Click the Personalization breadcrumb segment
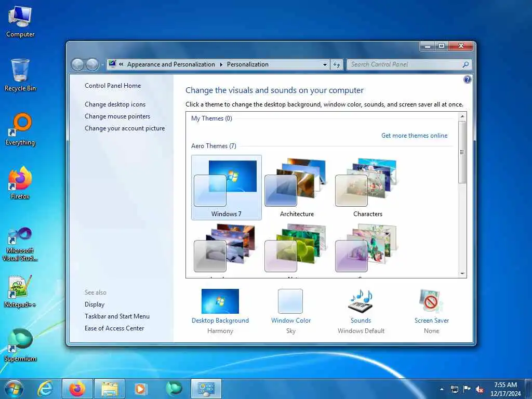 (x=248, y=64)
